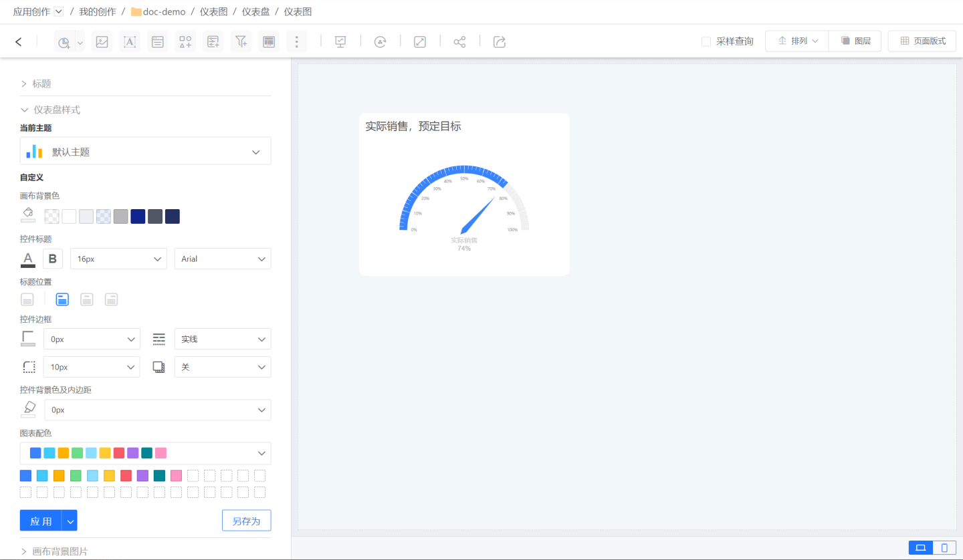Click the orange swatch in color grid
Viewport: 963px width, 560px height.
pos(59,476)
